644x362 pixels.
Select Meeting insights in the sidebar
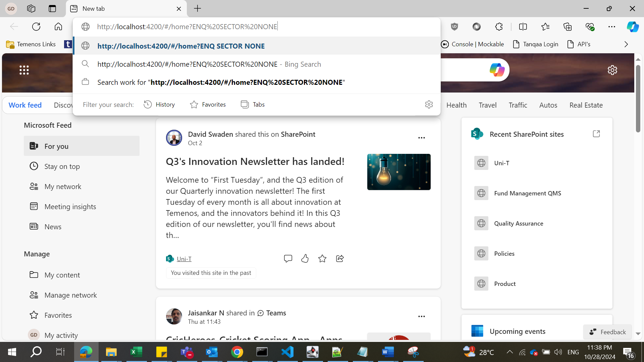click(x=70, y=206)
